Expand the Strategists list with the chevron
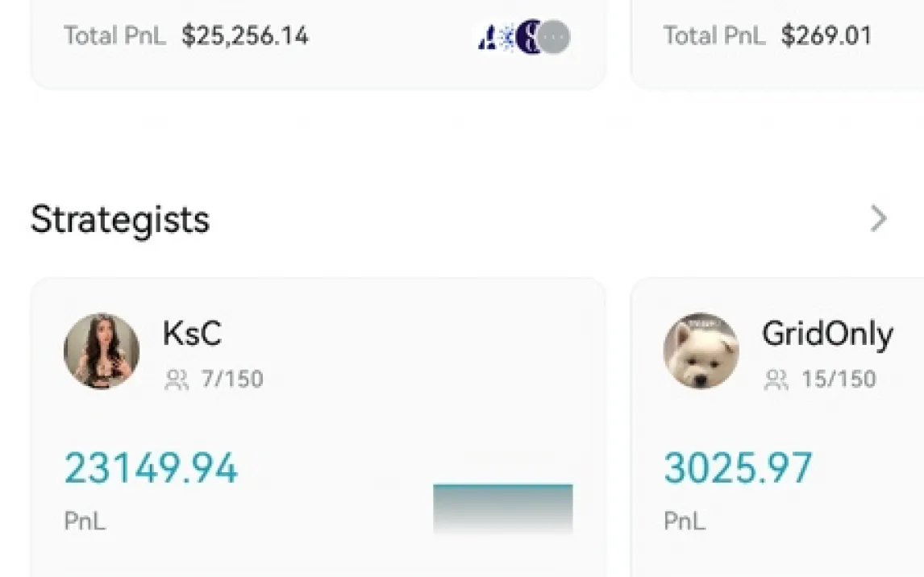The width and height of the screenshot is (924, 577). [879, 218]
